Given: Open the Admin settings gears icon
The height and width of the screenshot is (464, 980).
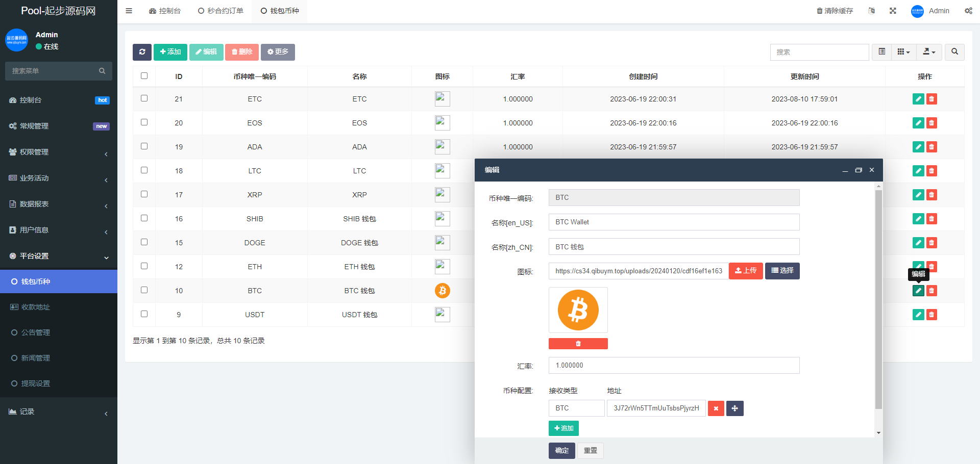Looking at the screenshot, I should click(968, 11).
